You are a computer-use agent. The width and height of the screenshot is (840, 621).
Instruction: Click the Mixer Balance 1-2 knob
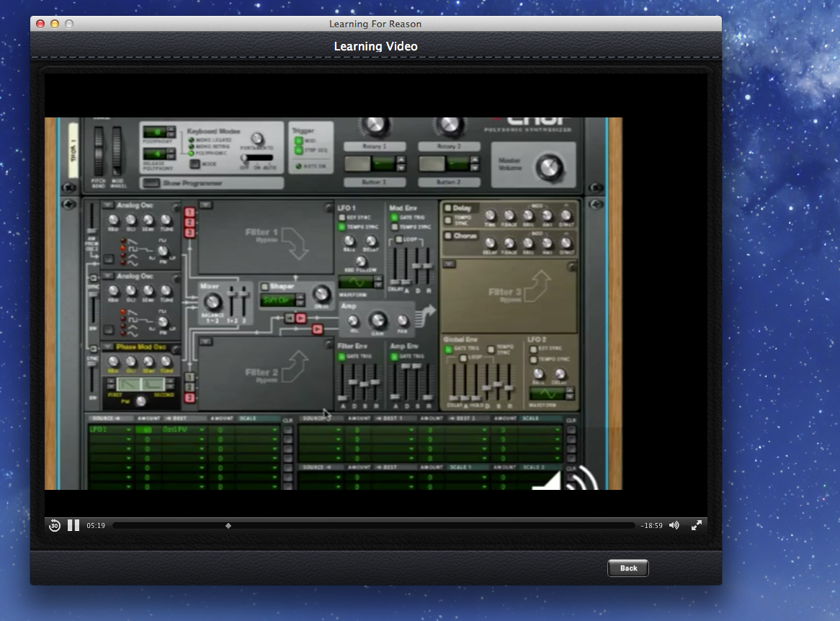coord(213,302)
